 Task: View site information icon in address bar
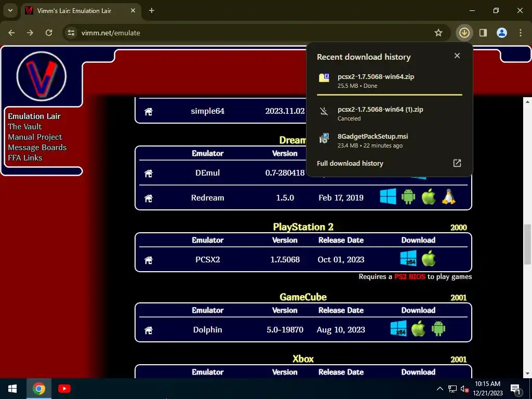[71, 33]
